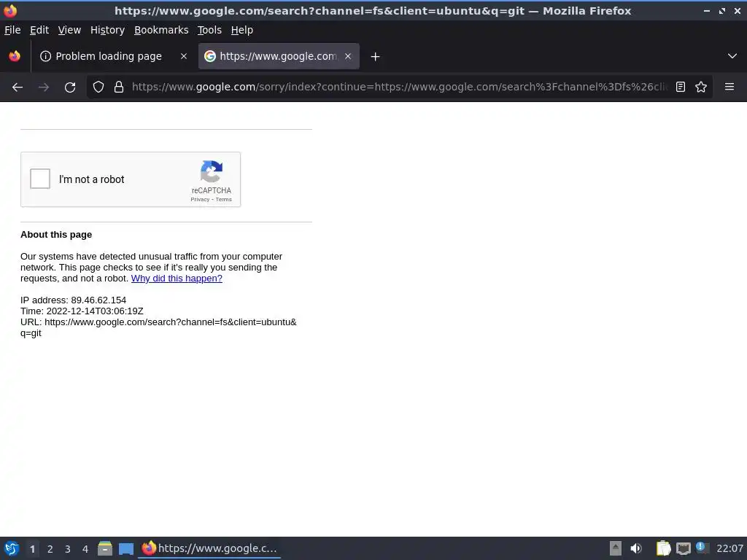
Task: Toggle reader view icon
Action: coord(681,87)
